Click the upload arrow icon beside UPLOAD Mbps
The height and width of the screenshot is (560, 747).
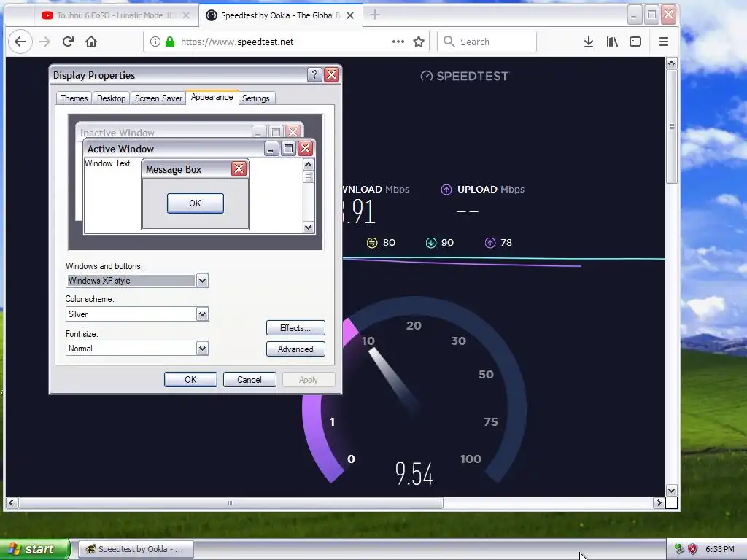tap(446, 190)
